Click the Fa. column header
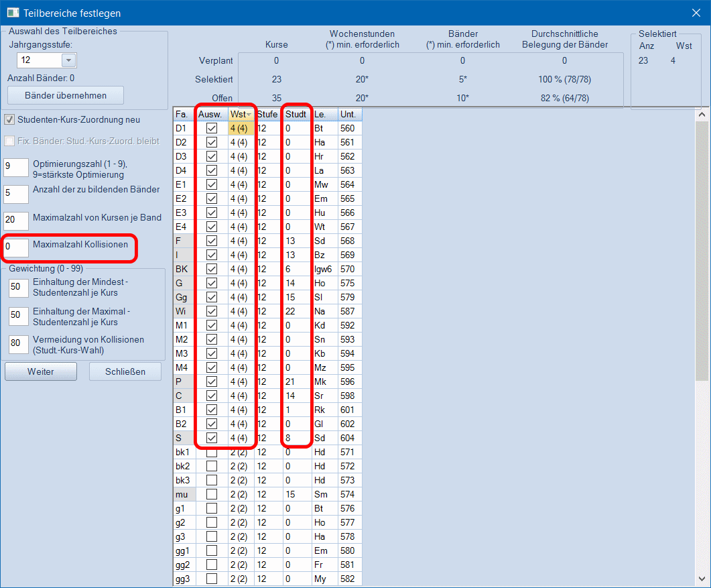Image resolution: width=711 pixels, height=588 pixels. 184,115
